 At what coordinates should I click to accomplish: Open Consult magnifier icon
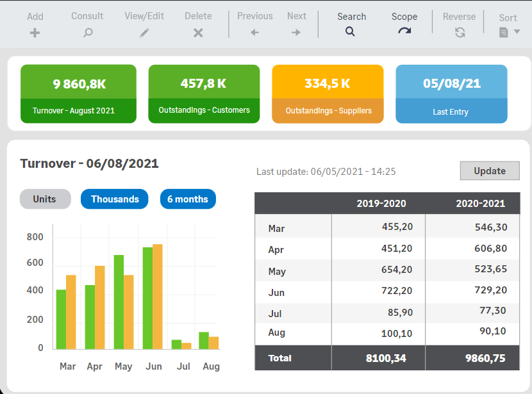pyautogui.click(x=88, y=33)
